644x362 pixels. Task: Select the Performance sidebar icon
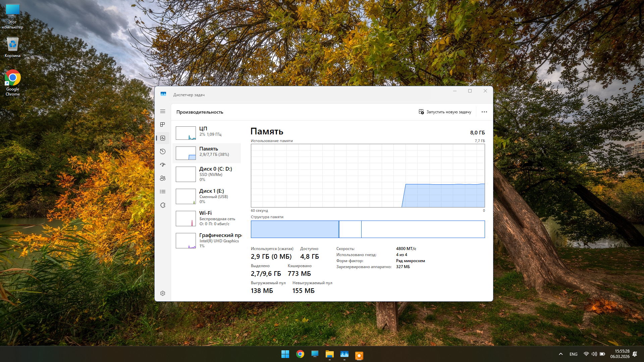163,138
